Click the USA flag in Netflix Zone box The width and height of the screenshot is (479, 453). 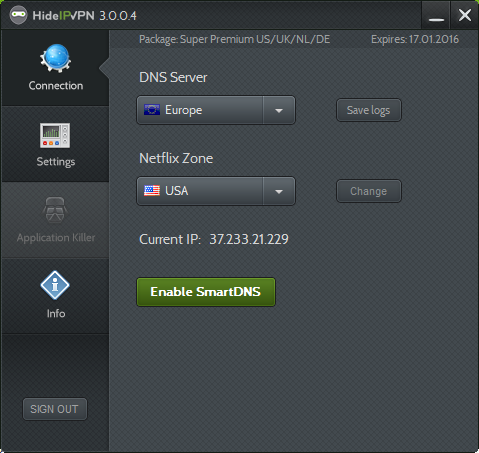152,191
